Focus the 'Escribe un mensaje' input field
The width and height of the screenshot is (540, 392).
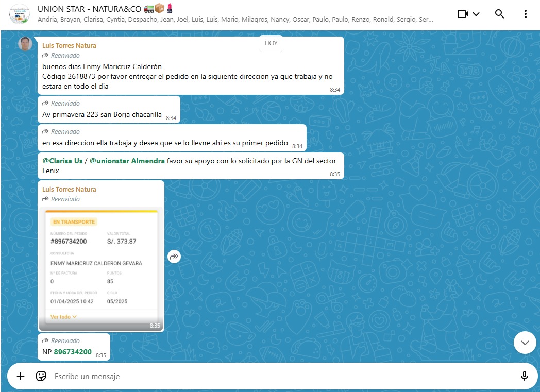pos(278,377)
